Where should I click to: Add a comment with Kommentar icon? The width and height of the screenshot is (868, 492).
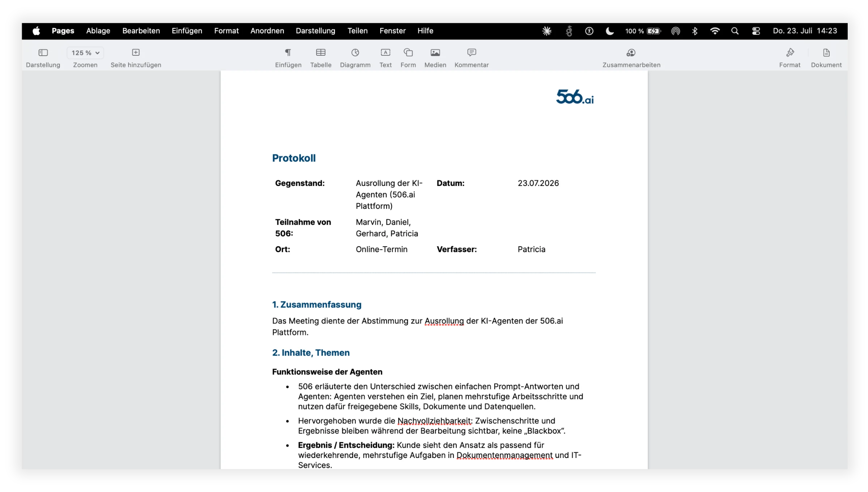point(472,53)
